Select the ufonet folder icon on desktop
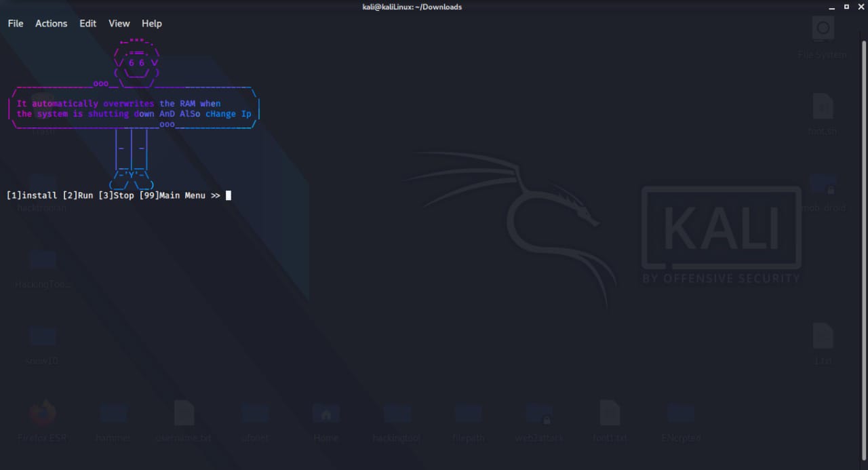868x470 pixels. (x=255, y=413)
